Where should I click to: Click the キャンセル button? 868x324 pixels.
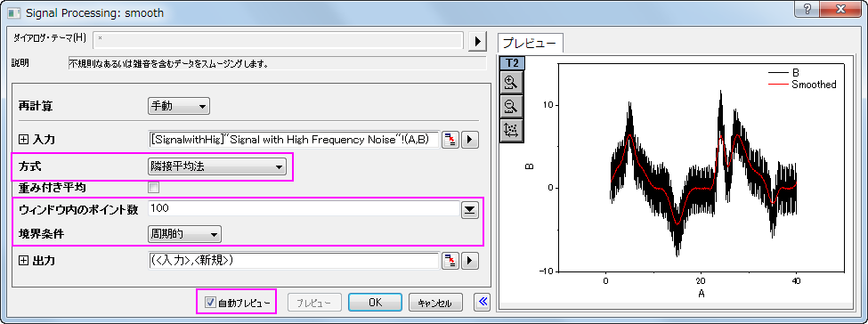pyautogui.click(x=435, y=303)
